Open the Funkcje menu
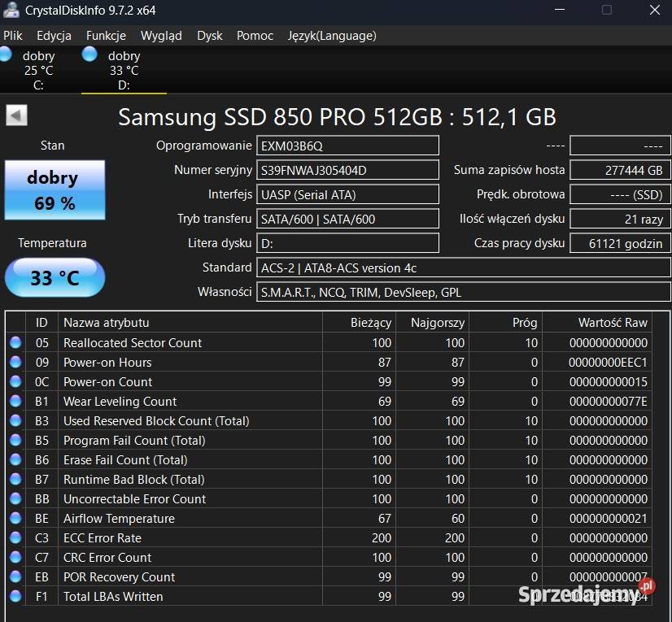 click(106, 36)
